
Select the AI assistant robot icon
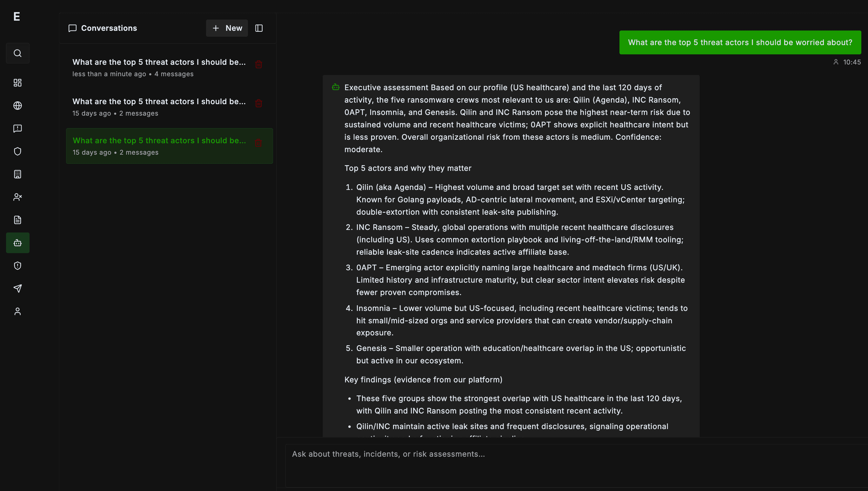point(17,242)
